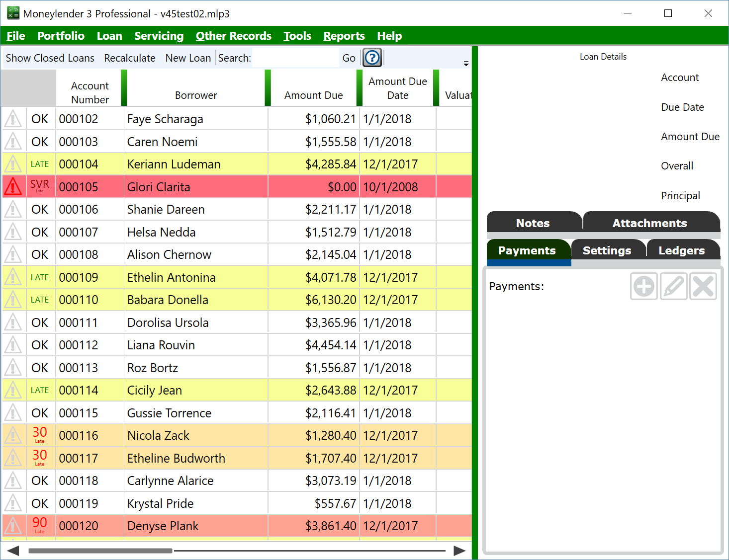Click warning triangle icon for Babara Donella
The height and width of the screenshot is (560, 729).
coord(13,300)
